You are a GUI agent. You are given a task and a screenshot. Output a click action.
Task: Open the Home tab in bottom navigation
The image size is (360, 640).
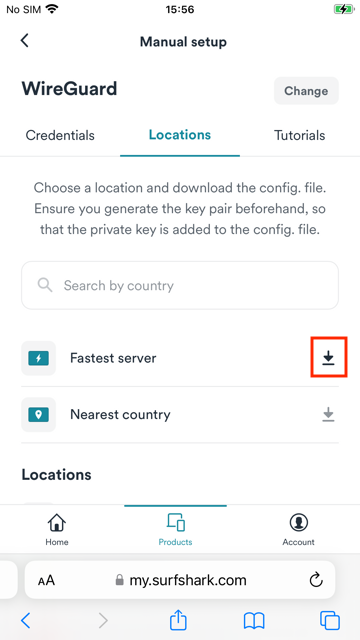(57, 530)
